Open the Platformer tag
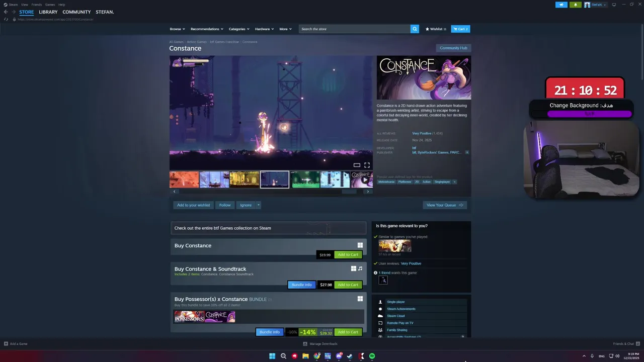This screenshot has height=362, width=644. click(405, 182)
